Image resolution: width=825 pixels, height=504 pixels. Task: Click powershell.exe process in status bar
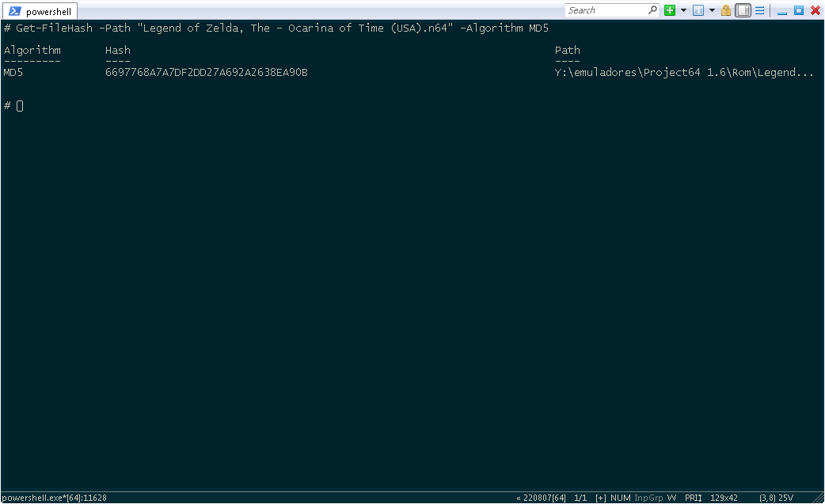point(54,498)
